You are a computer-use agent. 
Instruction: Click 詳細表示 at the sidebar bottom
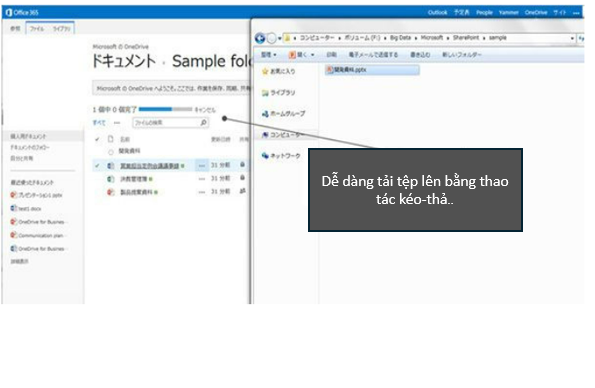point(19,261)
